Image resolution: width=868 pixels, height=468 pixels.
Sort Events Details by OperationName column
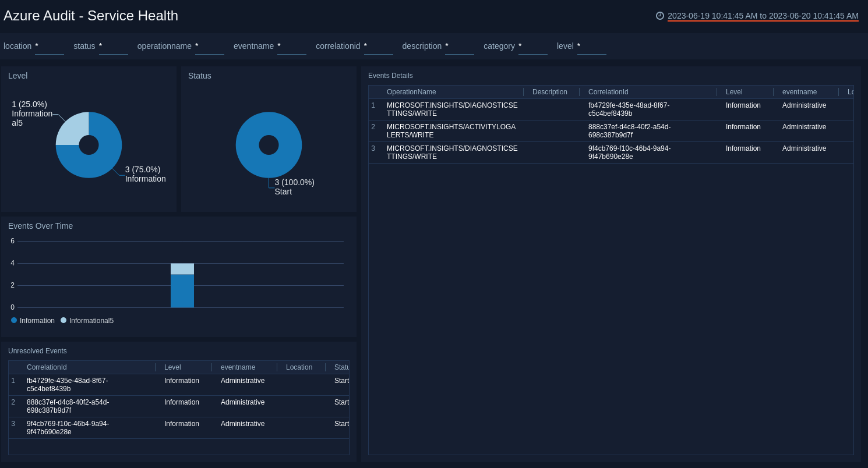(x=411, y=92)
